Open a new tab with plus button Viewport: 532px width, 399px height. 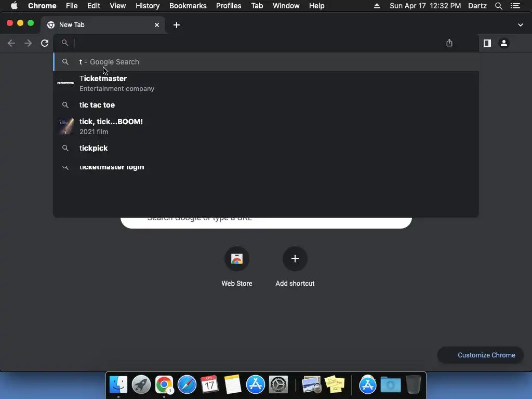click(x=177, y=25)
